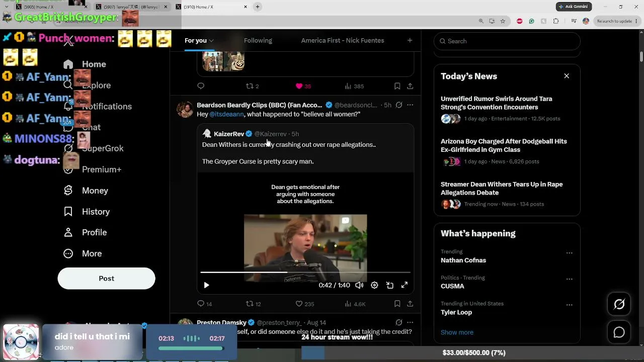
Task: Expand the For you tab chevron
Action: 211,41
